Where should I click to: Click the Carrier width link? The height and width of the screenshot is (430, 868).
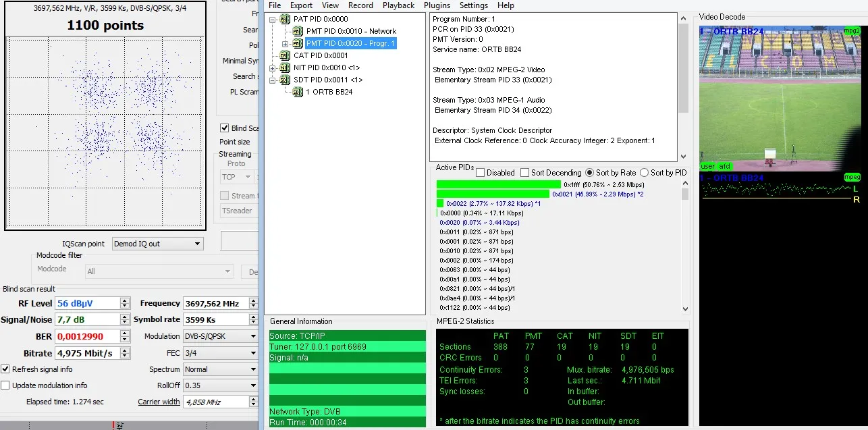pyautogui.click(x=159, y=402)
